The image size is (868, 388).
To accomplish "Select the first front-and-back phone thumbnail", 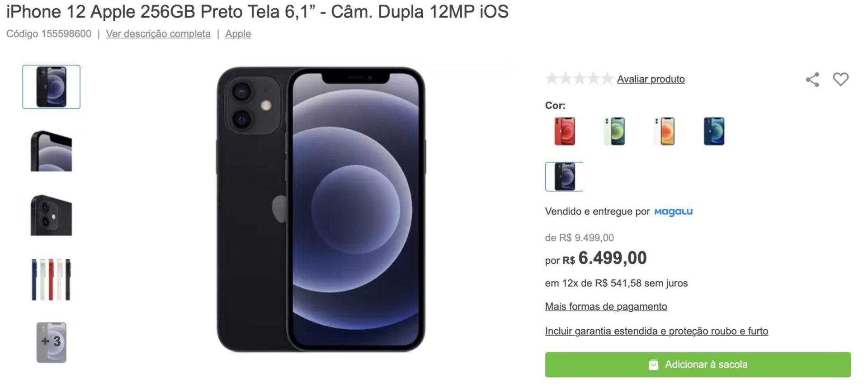I will point(52,87).
